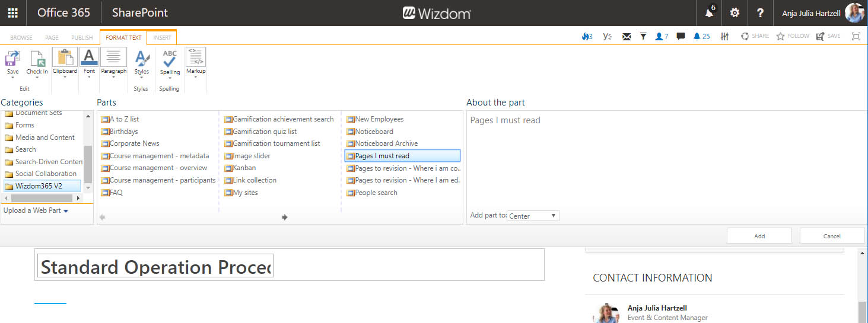Switch to the Insert tab
The height and width of the screenshot is (323, 868).
[x=162, y=37]
